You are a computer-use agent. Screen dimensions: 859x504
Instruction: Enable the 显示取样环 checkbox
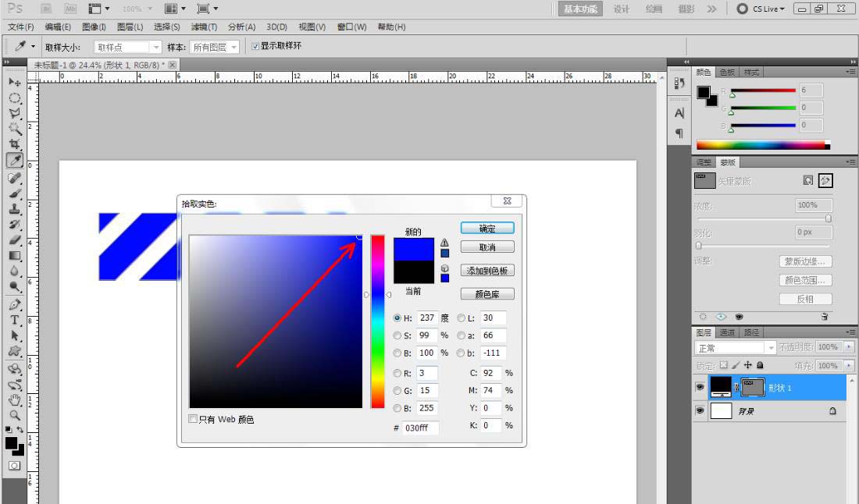coord(255,46)
